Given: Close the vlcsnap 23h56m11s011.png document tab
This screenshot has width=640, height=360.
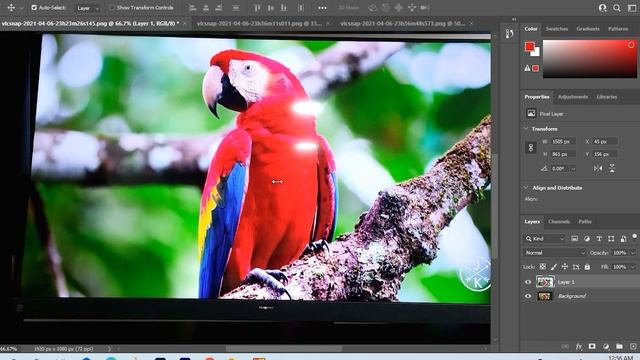Looking at the screenshot, I should pyautogui.click(x=328, y=24).
